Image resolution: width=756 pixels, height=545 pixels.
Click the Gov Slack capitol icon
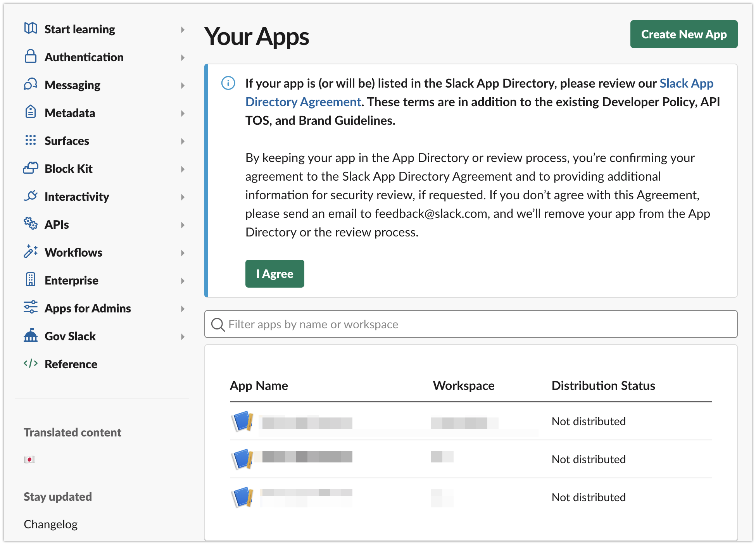click(x=31, y=335)
